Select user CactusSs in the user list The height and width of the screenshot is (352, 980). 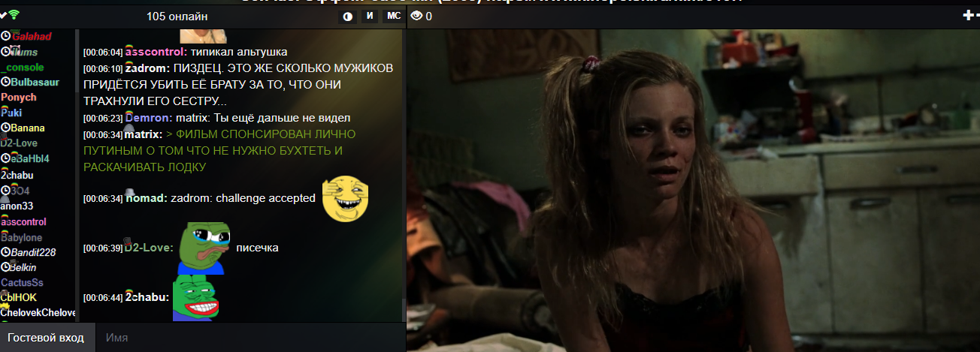pyautogui.click(x=22, y=283)
